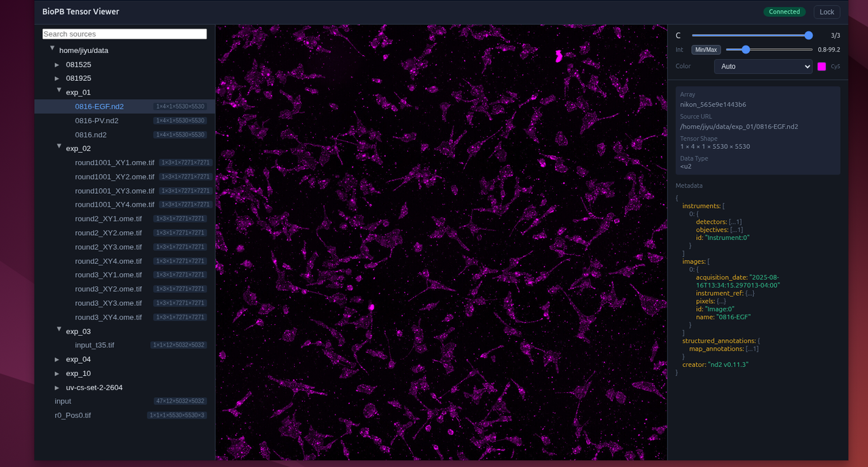This screenshot has width=868, height=467.
Task: Select the input source with 47×12×5032×5032 shape
Action: coord(125,401)
